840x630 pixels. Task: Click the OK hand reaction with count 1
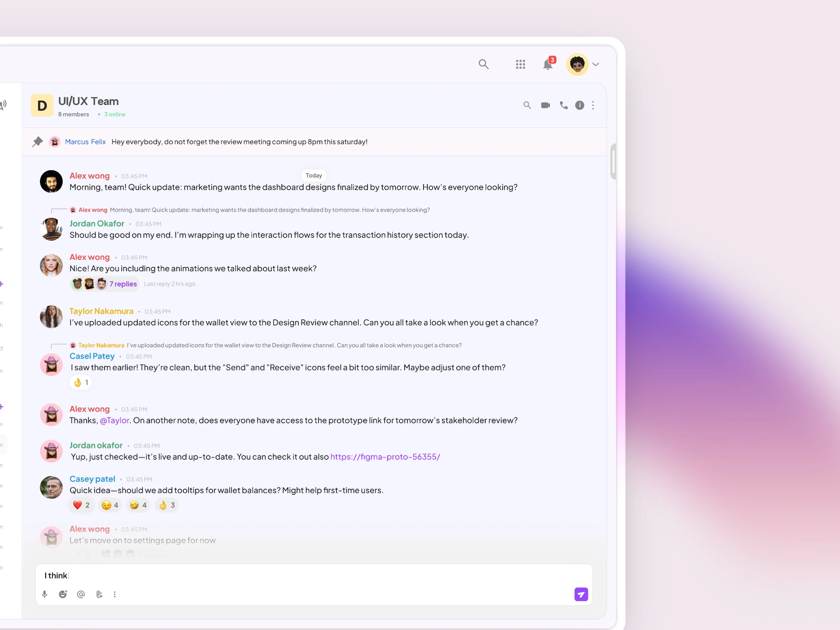click(x=81, y=383)
